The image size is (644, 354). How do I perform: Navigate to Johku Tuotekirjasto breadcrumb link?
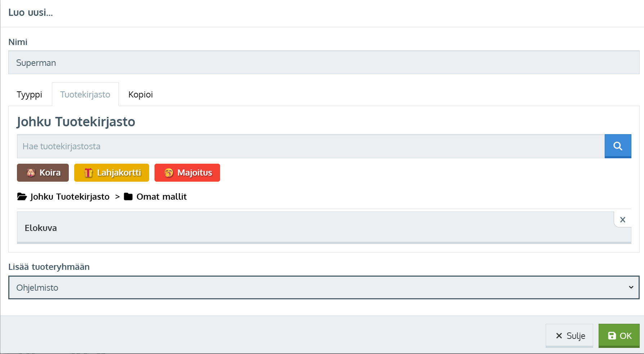click(x=70, y=197)
